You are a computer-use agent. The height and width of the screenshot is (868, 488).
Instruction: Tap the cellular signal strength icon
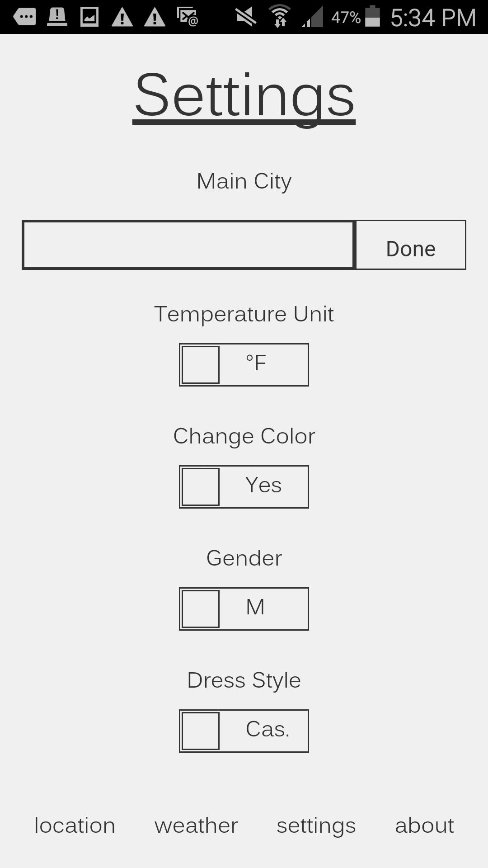tap(313, 17)
